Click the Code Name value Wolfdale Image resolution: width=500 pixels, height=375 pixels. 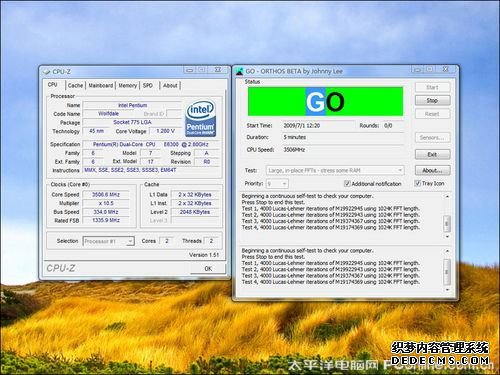point(109,114)
